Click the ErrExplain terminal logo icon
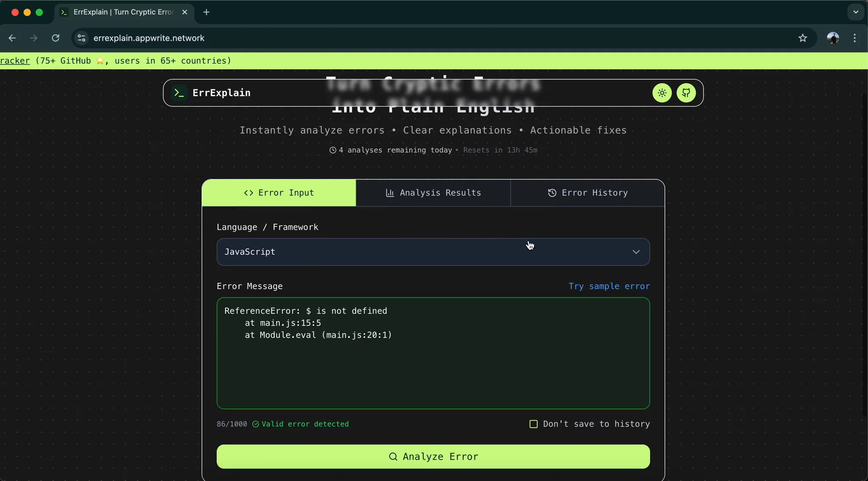 (x=179, y=93)
